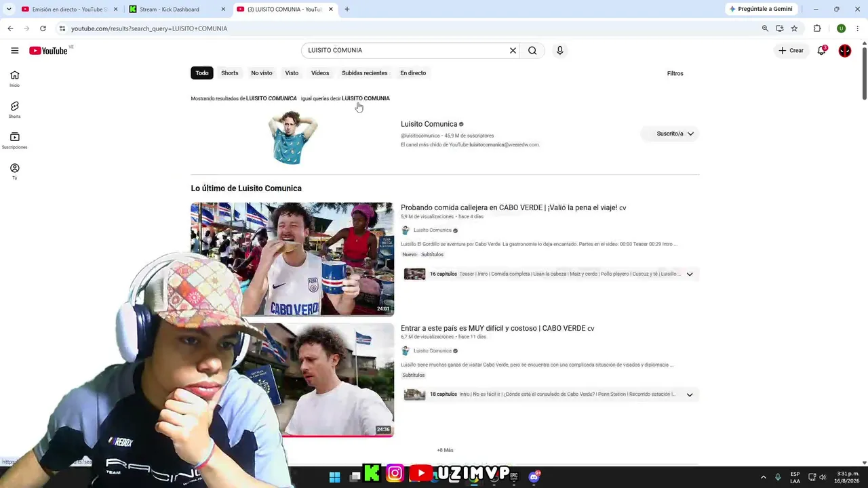Open the taskbar microphone status icon
Screen dimensions: 868x488
[778, 477]
